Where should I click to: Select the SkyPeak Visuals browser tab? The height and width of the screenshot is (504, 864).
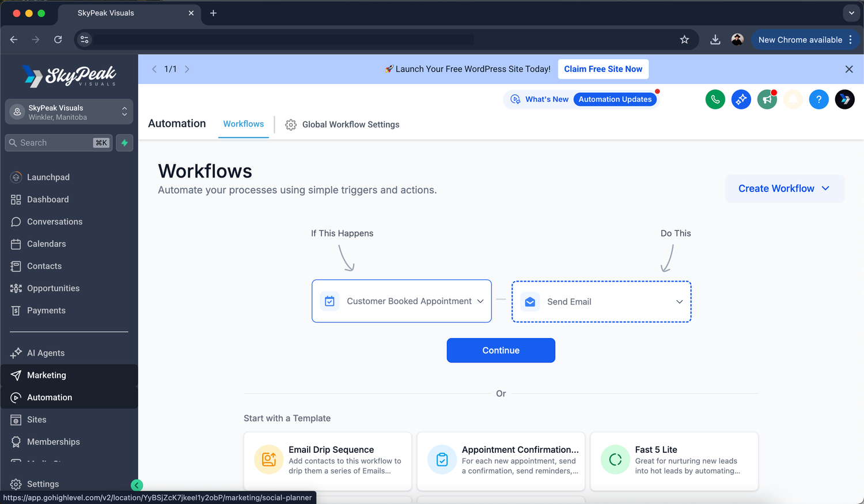(x=128, y=13)
